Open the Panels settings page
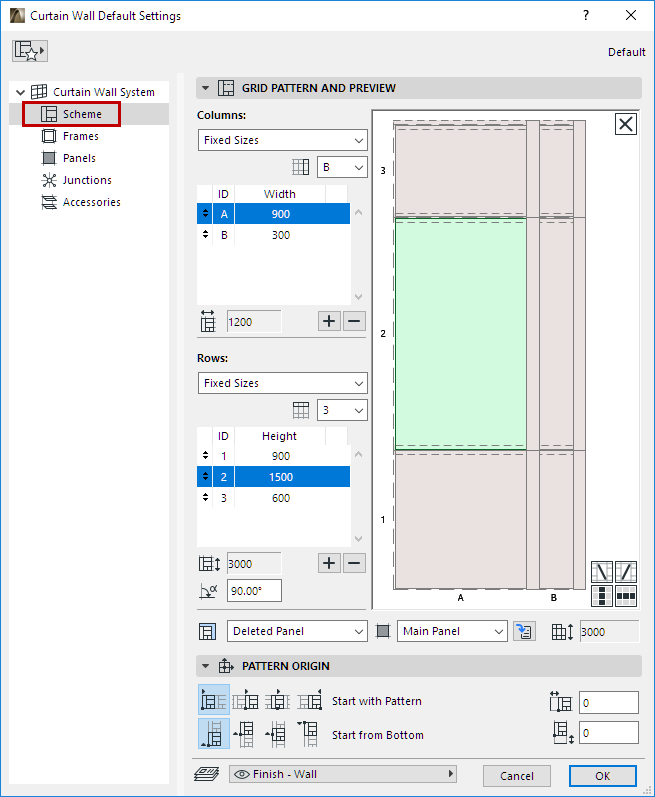 pos(69,158)
